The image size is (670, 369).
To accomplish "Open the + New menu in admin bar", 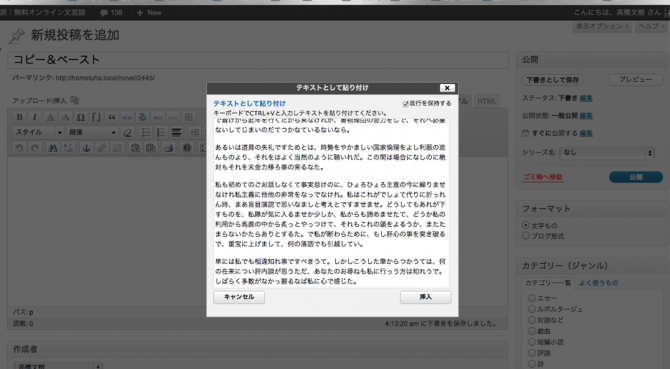I will [149, 12].
